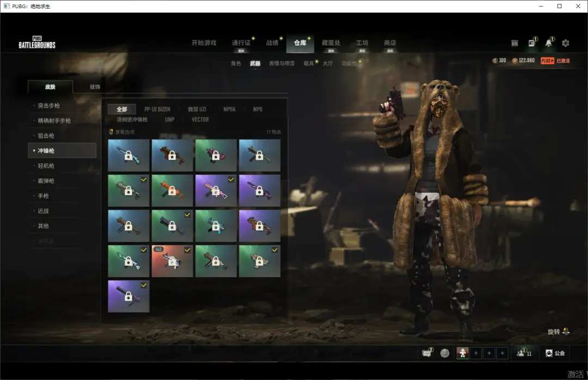
Task: Switch to the 载具 vehicles sub-tab
Action: (309, 63)
